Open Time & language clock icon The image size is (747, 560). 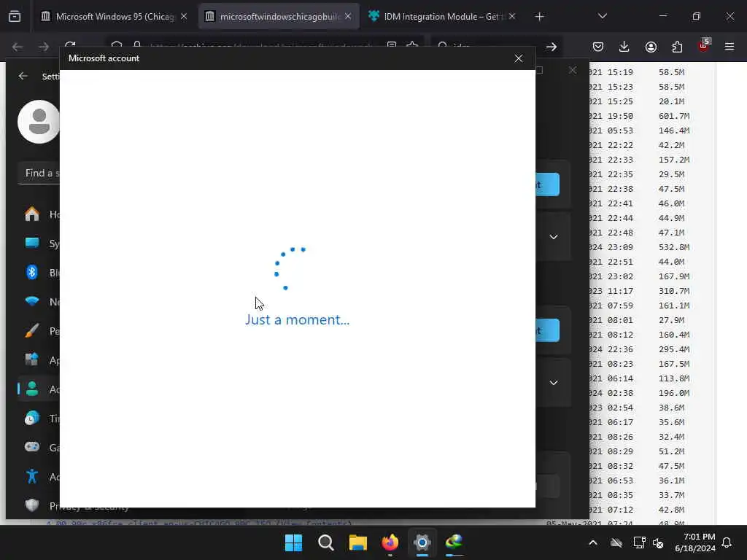32,418
